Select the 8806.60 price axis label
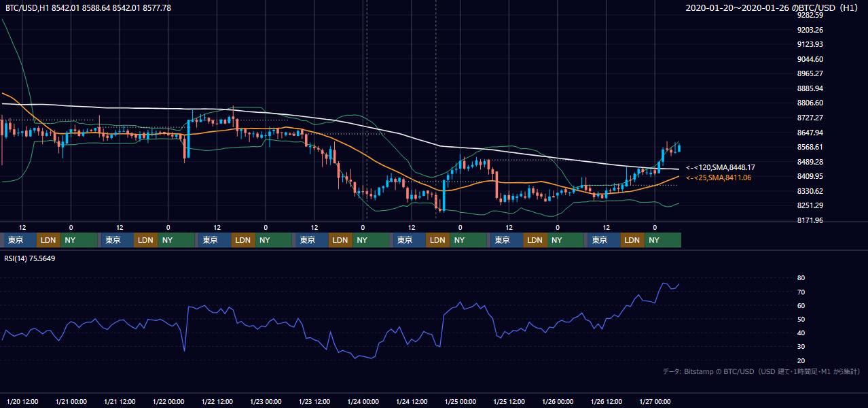 pos(810,103)
